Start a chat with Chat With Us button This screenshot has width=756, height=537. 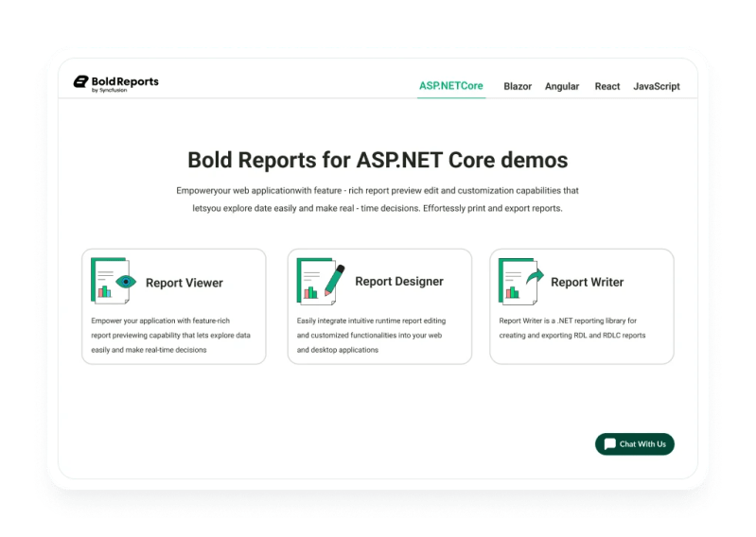pos(635,443)
